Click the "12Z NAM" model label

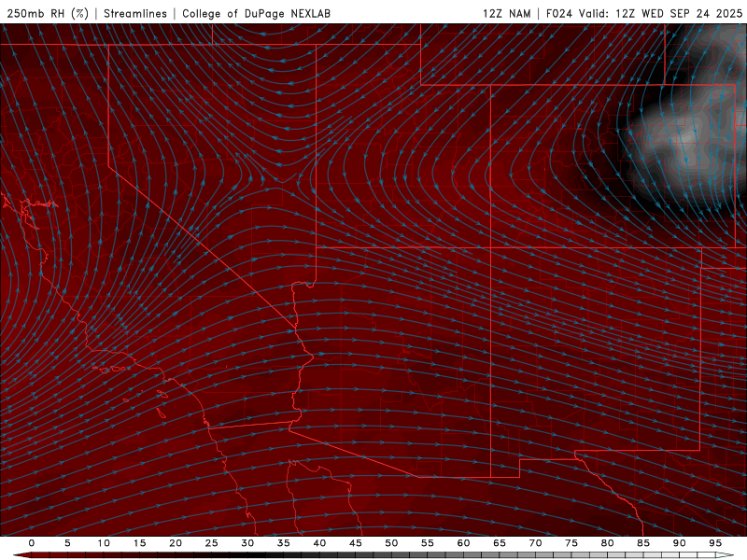pyautogui.click(x=506, y=13)
